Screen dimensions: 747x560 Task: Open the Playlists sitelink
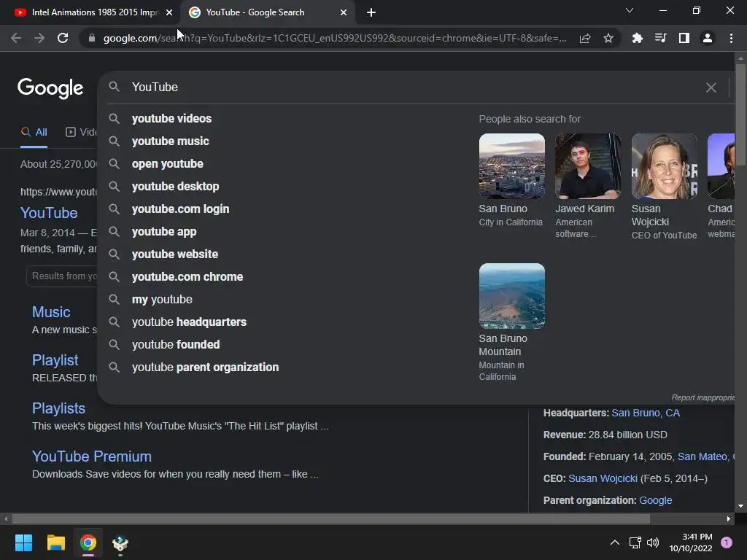click(x=58, y=408)
